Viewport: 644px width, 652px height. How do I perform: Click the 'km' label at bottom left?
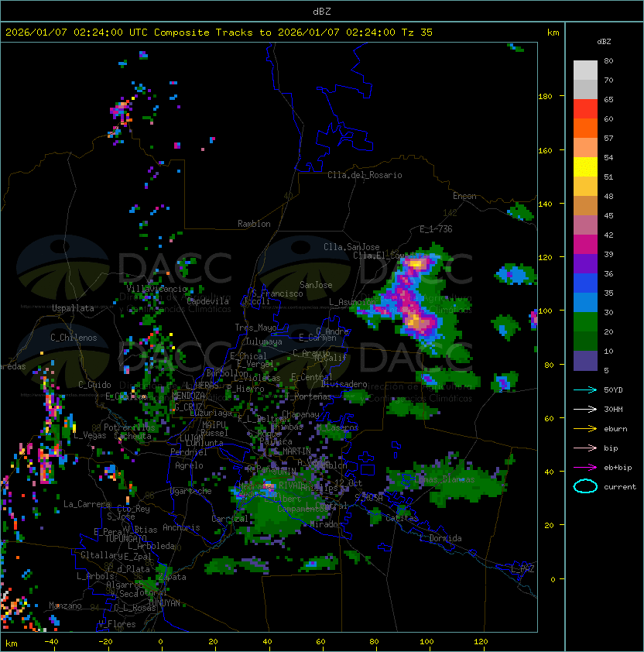pos(12,643)
